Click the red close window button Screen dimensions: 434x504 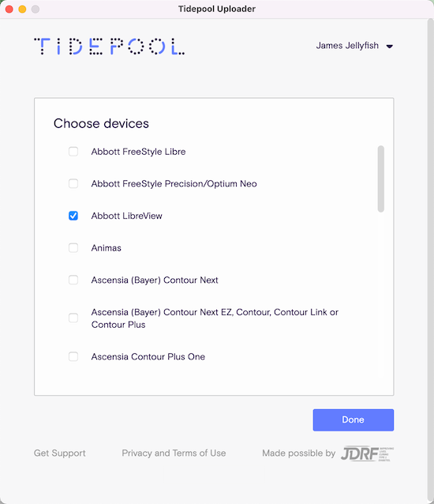click(9, 9)
